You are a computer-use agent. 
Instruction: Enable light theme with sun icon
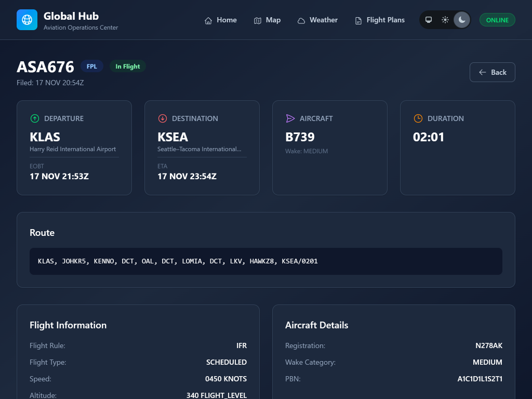445,20
